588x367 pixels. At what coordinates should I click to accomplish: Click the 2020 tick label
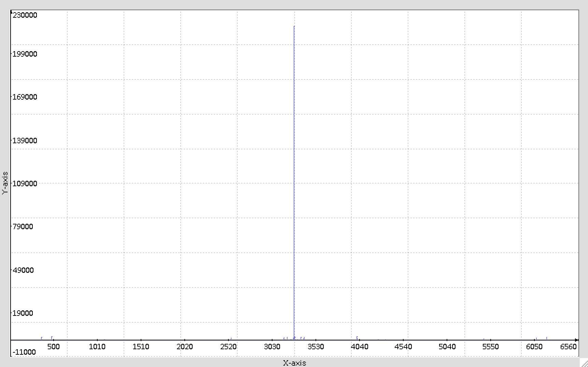tap(184, 347)
